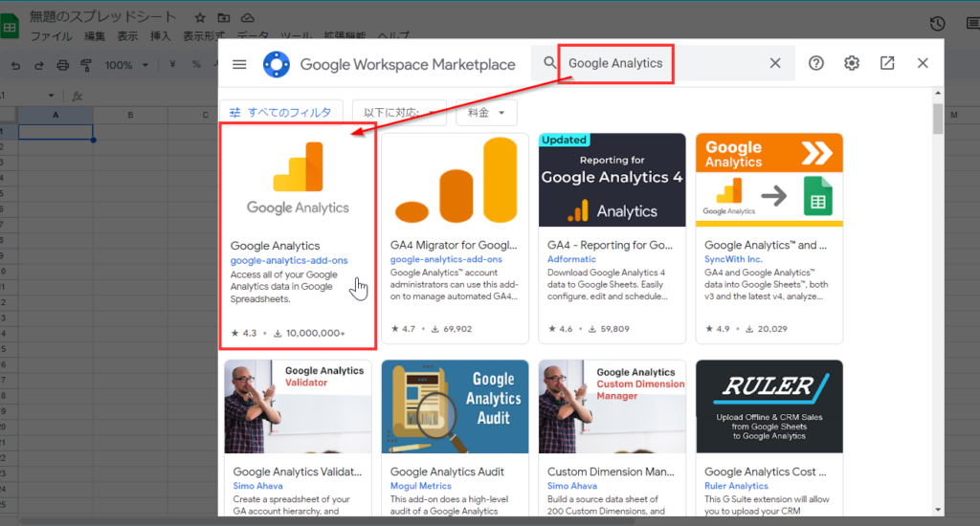Click the Marketplace vertical scrollbar thumb

[x=938, y=119]
